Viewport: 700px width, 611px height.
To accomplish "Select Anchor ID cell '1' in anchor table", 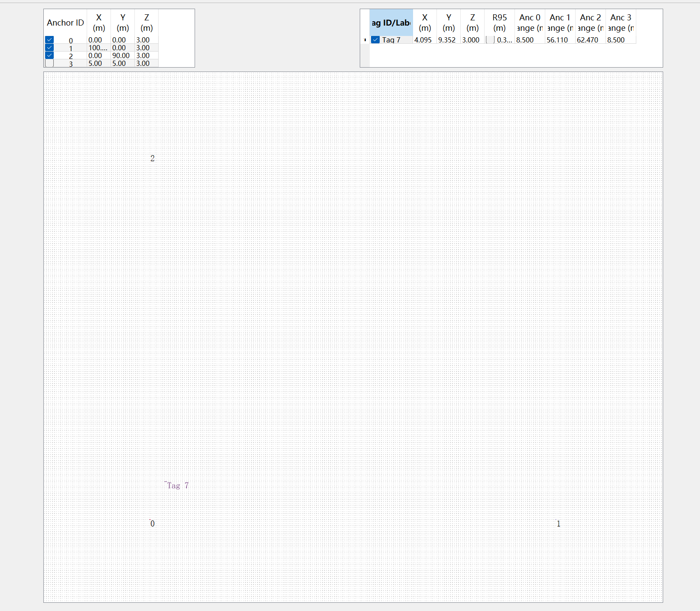I will (65, 48).
